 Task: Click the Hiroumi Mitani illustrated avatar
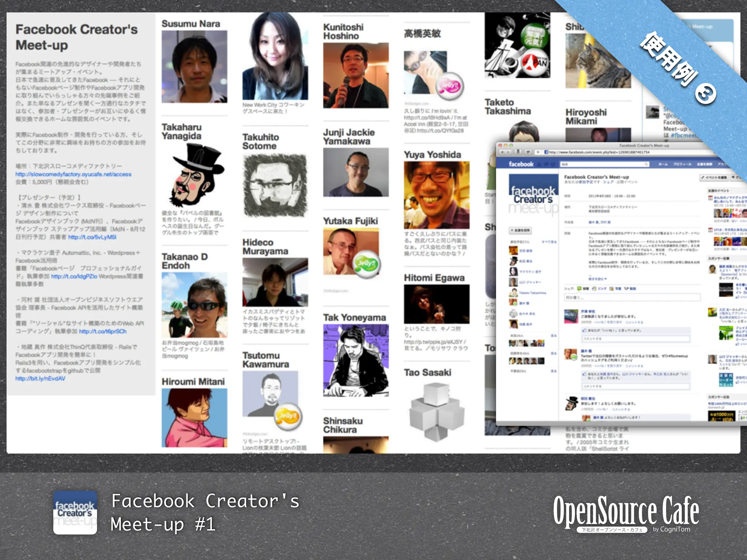(x=194, y=418)
